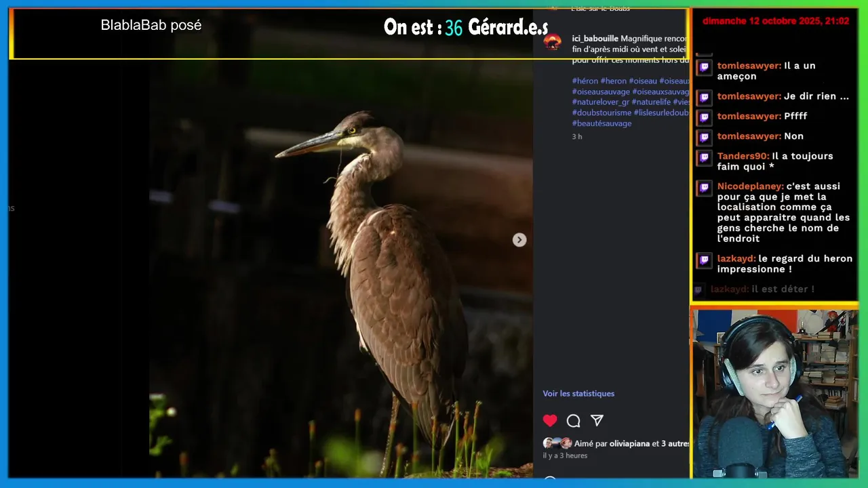Open the #oiseau hashtag
The image size is (868, 488).
643,81
